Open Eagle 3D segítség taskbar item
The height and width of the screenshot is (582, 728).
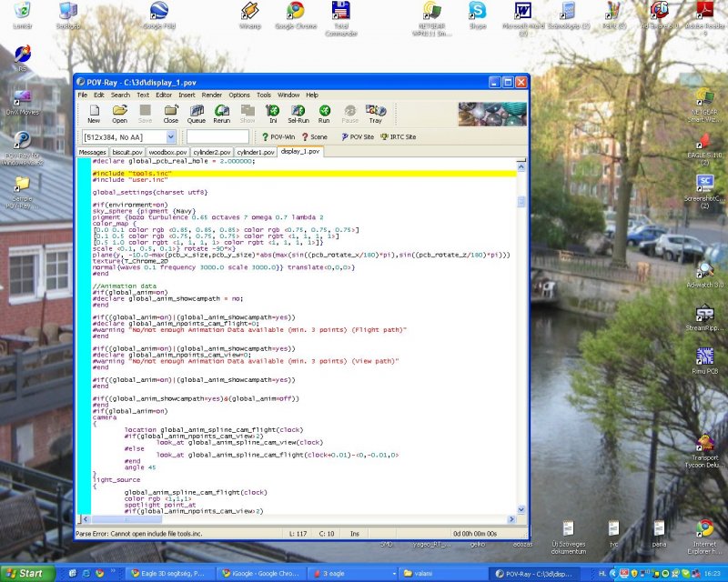pos(168,574)
